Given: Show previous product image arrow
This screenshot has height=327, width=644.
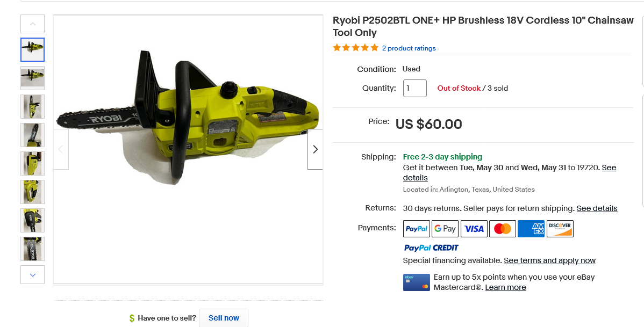Looking at the screenshot, I should (x=61, y=149).
